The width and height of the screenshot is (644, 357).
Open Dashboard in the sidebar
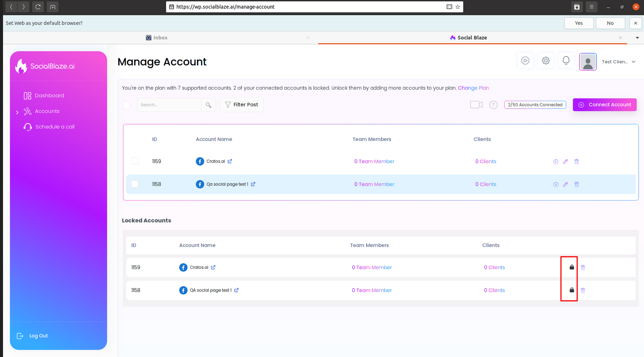44,96
